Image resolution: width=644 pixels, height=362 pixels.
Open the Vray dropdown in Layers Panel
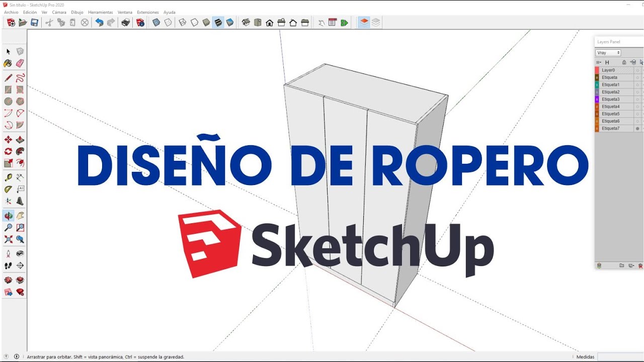click(x=608, y=53)
